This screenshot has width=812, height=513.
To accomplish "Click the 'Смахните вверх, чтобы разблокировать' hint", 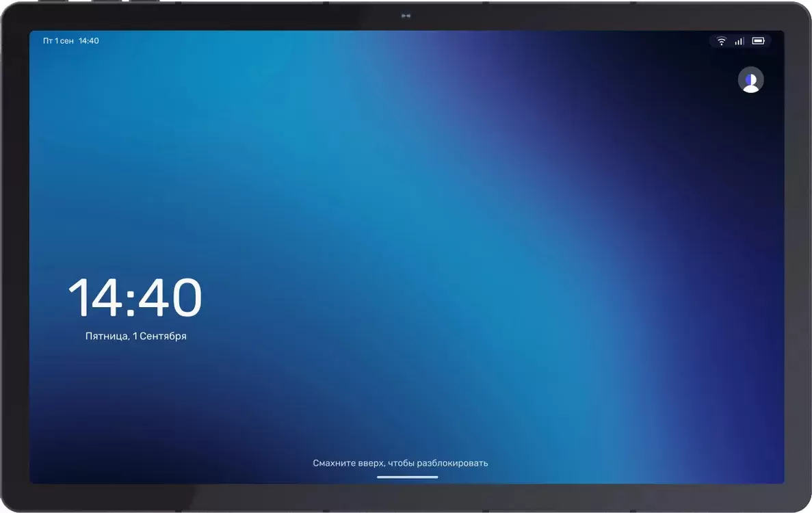I will click(x=400, y=463).
